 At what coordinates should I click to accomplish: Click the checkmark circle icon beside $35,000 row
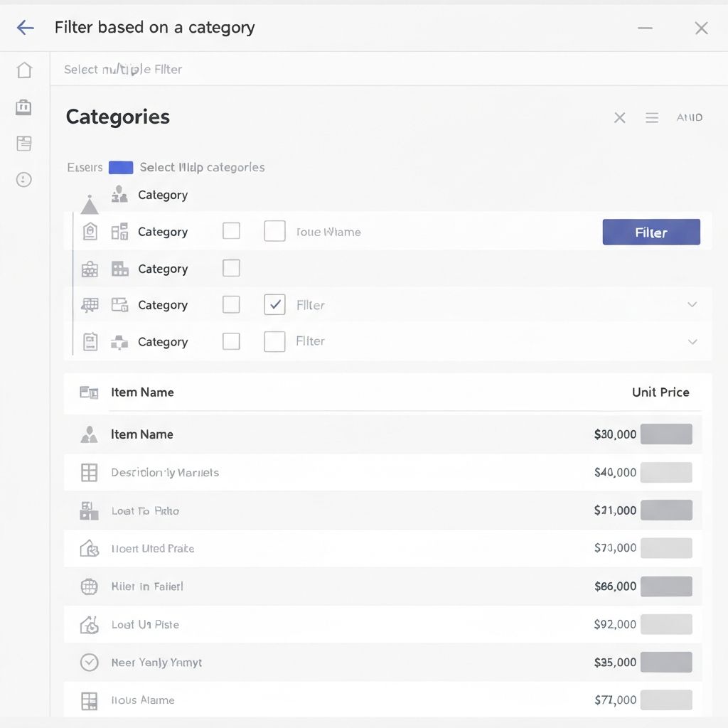point(89,663)
